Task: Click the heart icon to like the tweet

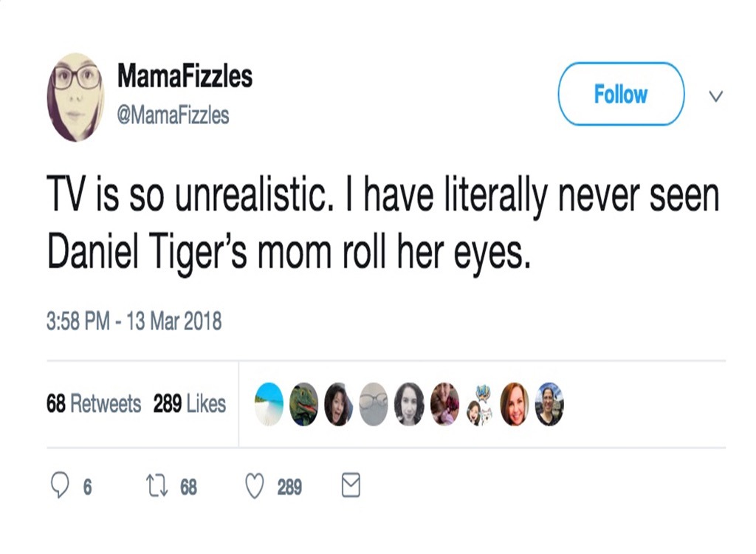Action: (x=256, y=486)
